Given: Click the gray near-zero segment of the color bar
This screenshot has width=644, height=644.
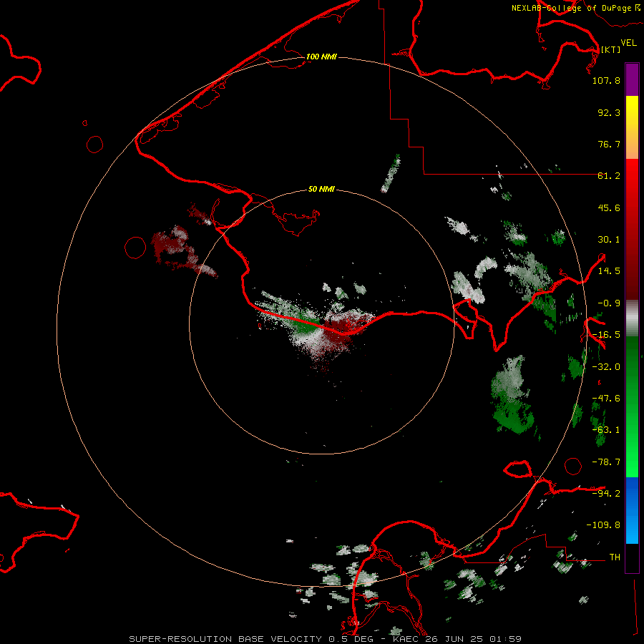Looking at the screenshot, I should click(x=632, y=318).
